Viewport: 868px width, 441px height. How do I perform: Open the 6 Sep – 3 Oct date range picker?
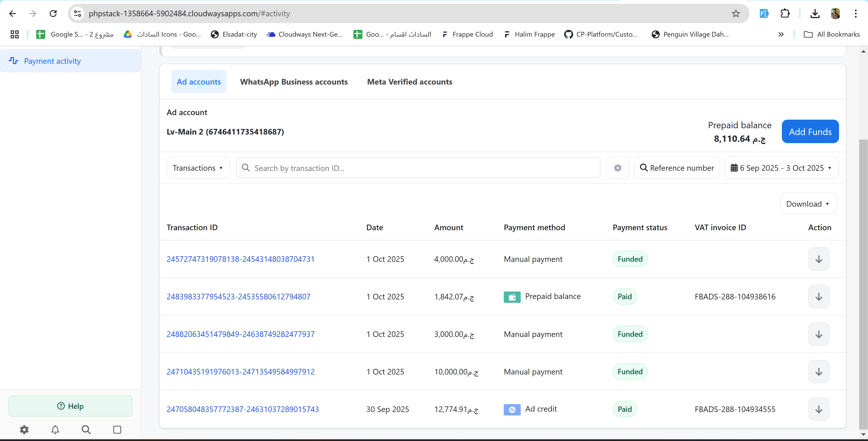(x=782, y=168)
